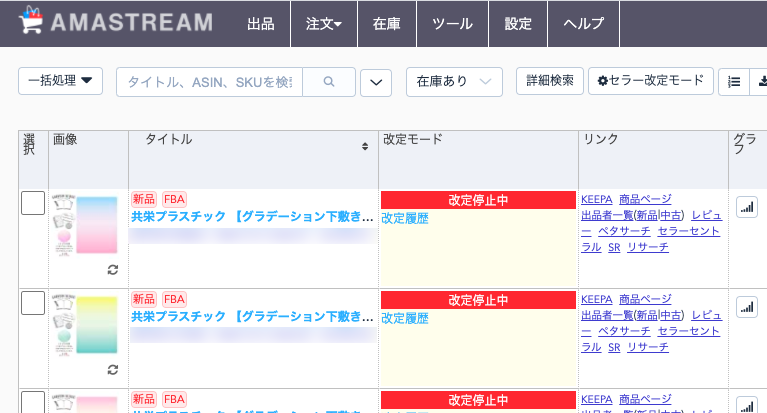Refresh first product image with reload icon
The image size is (767, 413).
click(x=113, y=270)
